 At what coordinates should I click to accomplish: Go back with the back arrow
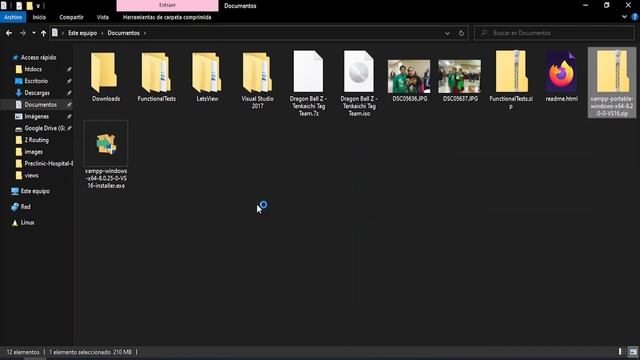coord(9,33)
